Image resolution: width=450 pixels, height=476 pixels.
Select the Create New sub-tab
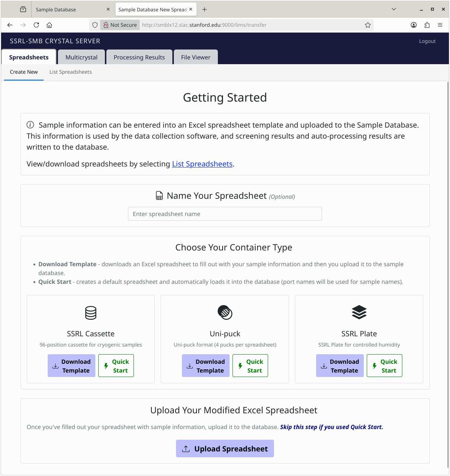pos(24,72)
